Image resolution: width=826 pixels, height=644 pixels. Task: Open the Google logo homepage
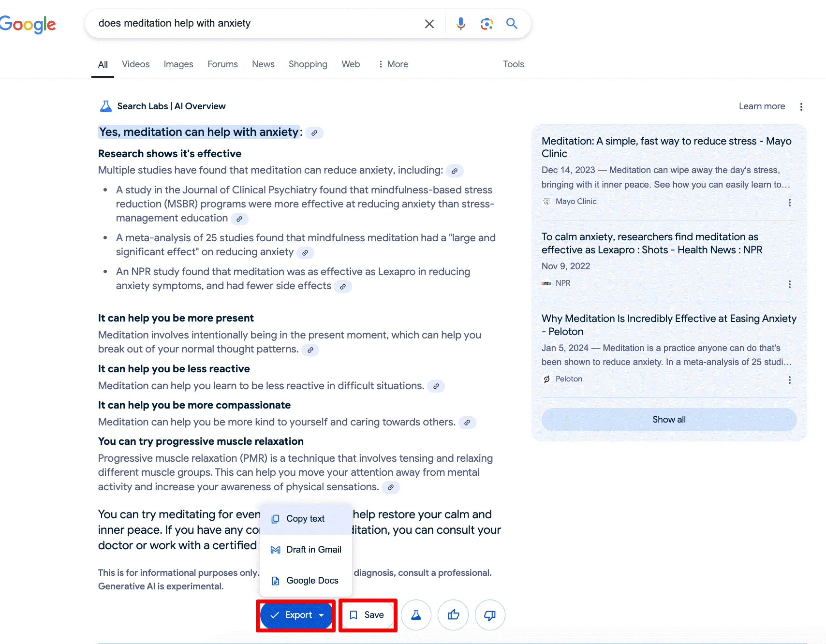(x=28, y=24)
